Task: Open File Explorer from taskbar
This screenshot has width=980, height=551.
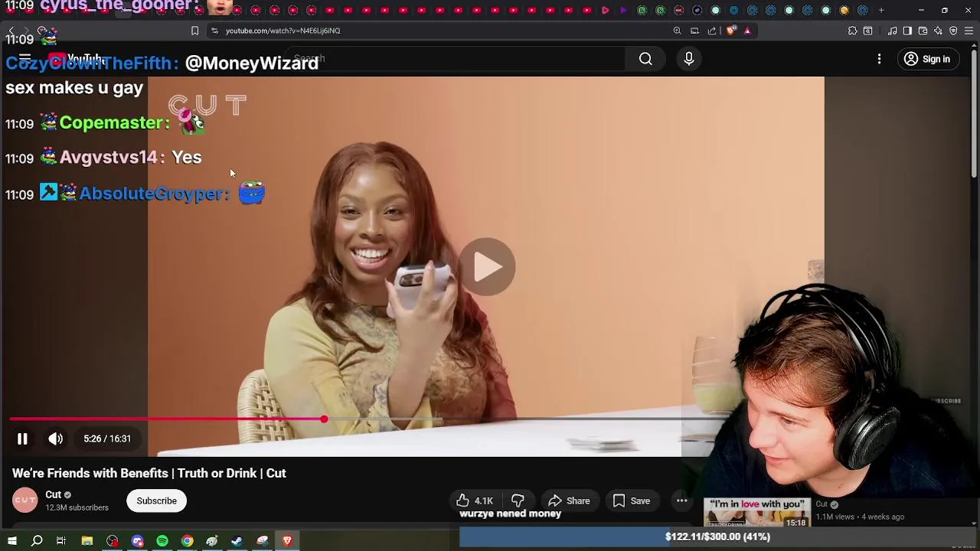Action: tap(87, 541)
